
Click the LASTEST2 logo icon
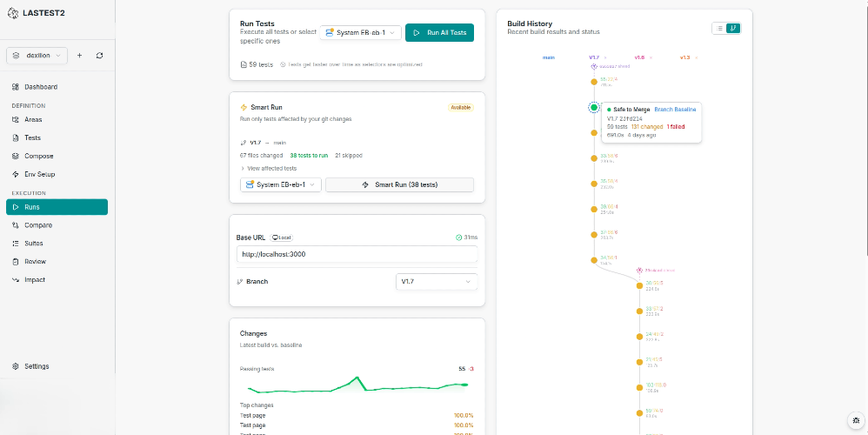(x=13, y=13)
